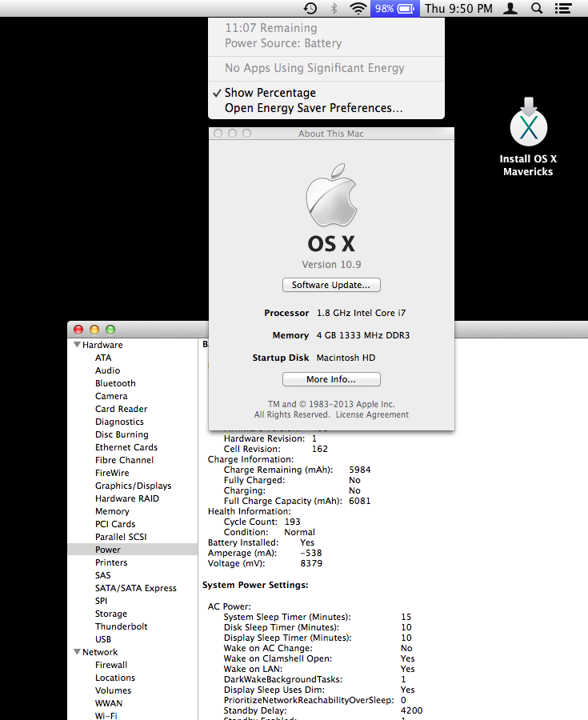588x720 pixels.
Task: Select Parallel SCSI in the sidebar
Action: click(121, 537)
